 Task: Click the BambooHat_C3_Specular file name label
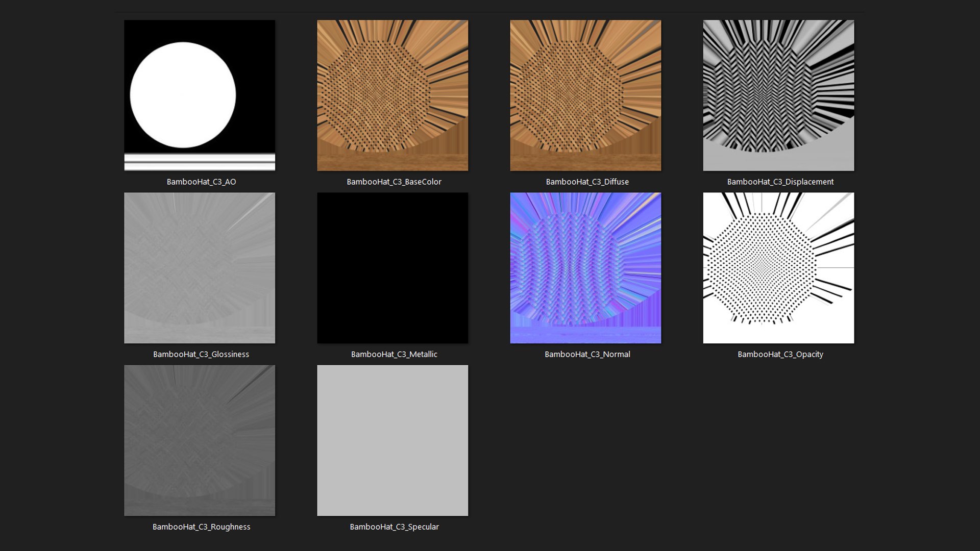tap(394, 527)
